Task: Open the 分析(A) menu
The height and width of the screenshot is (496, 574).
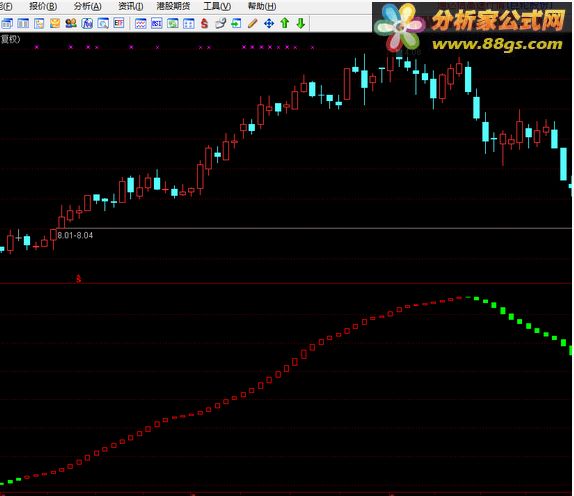Action: 87,6
